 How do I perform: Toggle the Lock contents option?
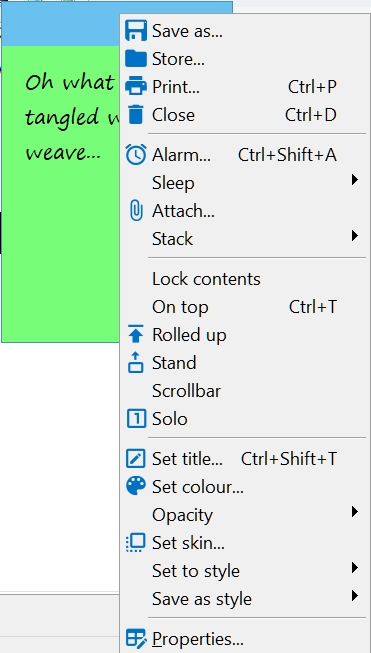point(245,279)
